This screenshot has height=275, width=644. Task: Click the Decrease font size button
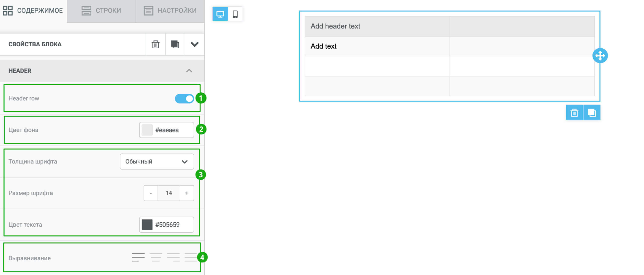click(149, 192)
